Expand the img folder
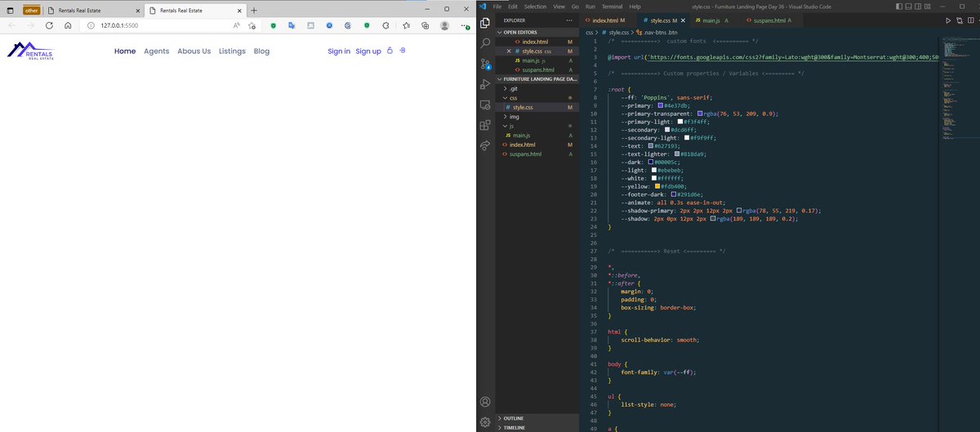980x432 pixels. (539, 117)
